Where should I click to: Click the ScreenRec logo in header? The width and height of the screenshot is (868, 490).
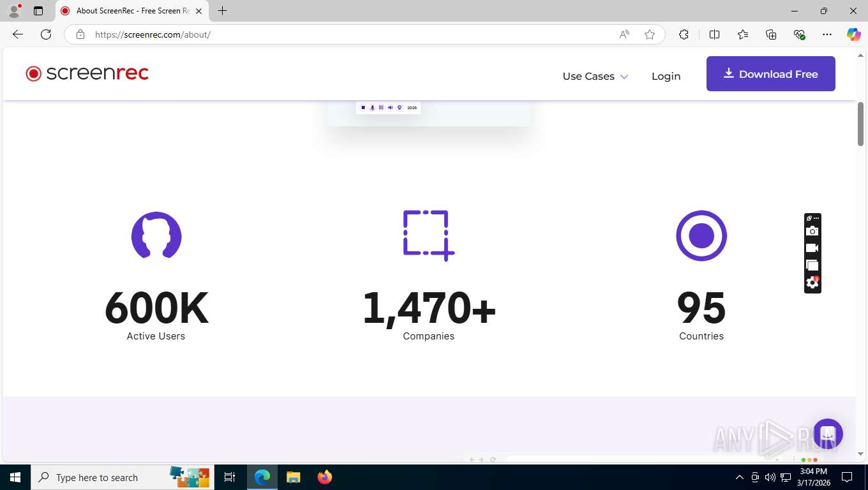tap(87, 74)
